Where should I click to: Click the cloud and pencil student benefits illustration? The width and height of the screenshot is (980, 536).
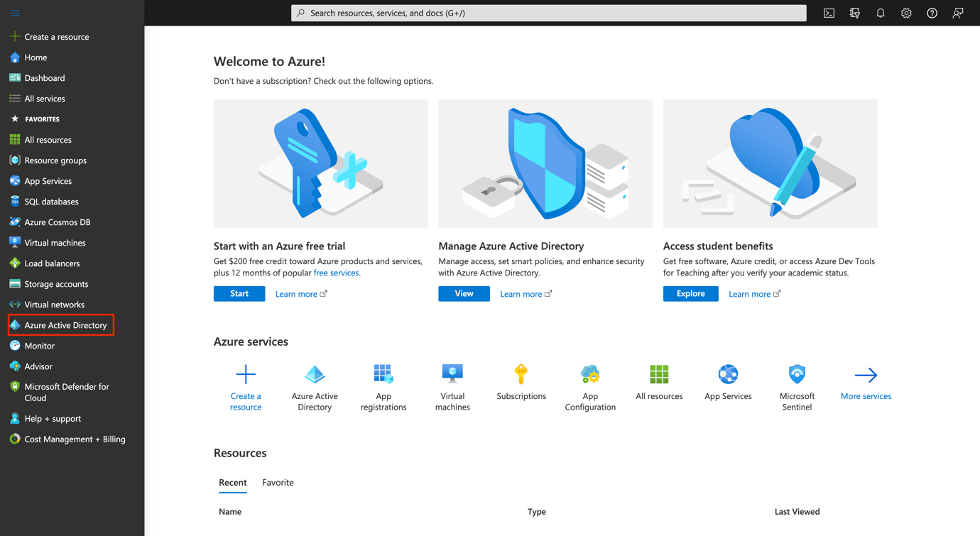tap(771, 164)
